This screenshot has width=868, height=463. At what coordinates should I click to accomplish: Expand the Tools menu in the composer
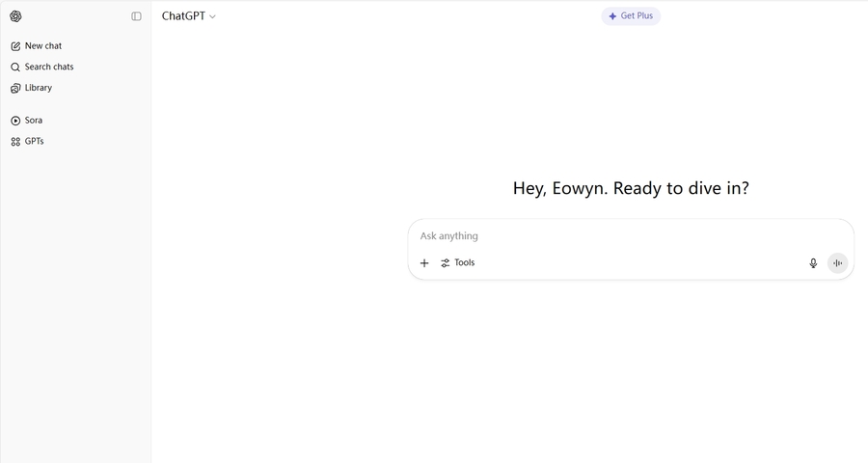click(458, 263)
